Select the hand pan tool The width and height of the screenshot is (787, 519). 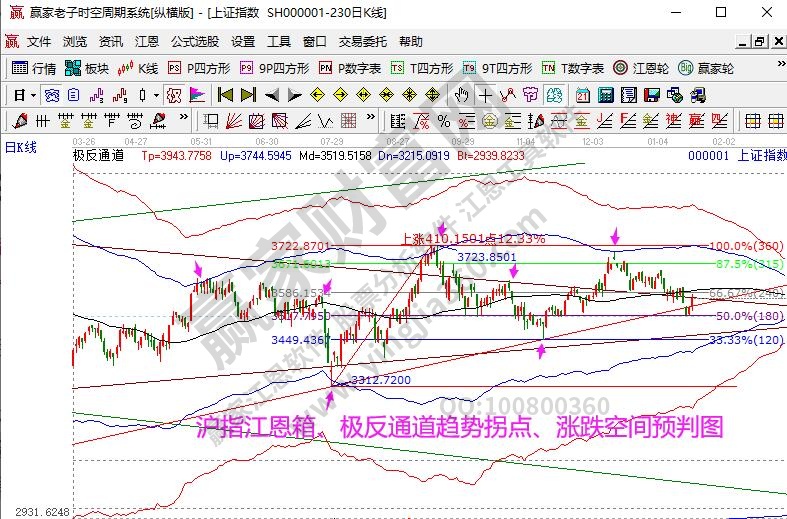click(x=461, y=95)
